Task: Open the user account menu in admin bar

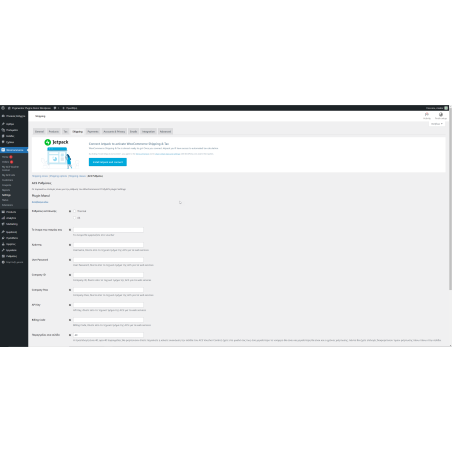Action: (x=437, y=108)
